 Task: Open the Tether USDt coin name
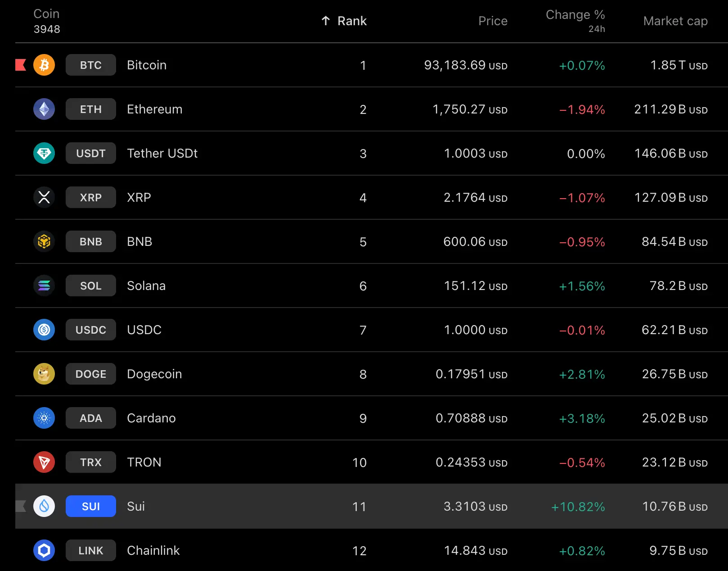click(x=162, y=153)
